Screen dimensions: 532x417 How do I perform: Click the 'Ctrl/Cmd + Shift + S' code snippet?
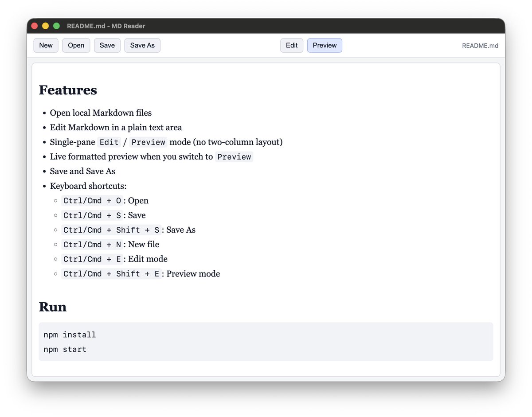tap(111, 230)
